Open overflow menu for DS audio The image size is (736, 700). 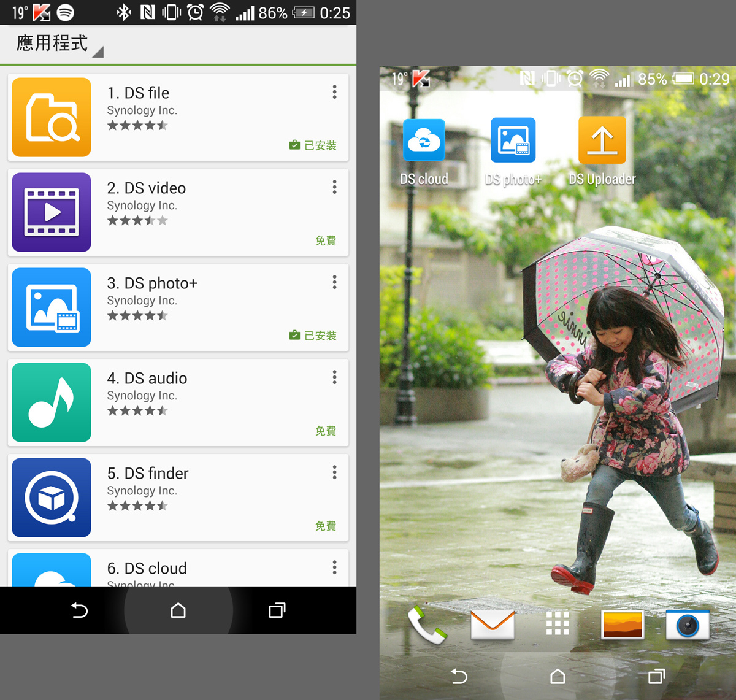(334, 377)
